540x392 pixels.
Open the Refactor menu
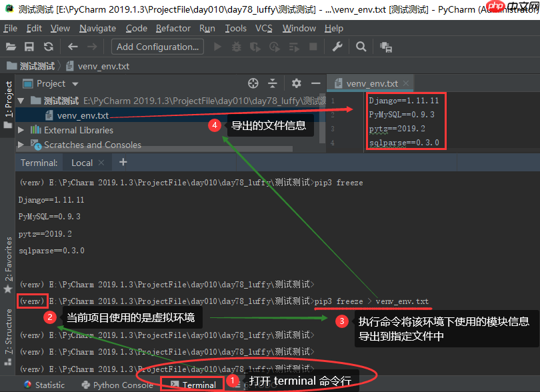173,28
